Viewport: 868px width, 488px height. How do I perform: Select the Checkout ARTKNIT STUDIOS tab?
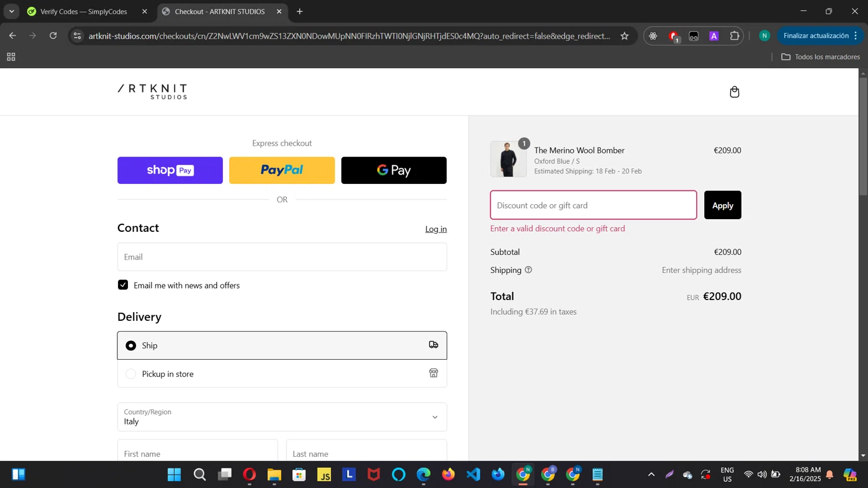(220, 12)
